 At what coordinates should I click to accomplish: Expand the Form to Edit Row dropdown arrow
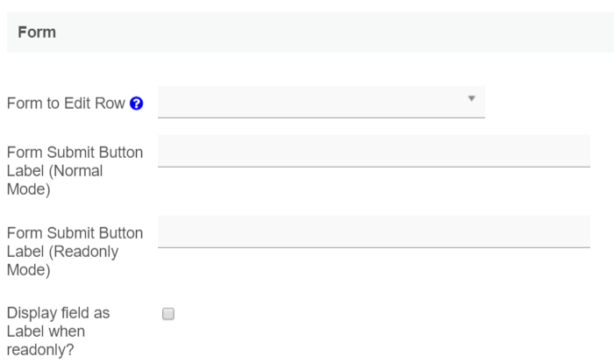(471, 99)
